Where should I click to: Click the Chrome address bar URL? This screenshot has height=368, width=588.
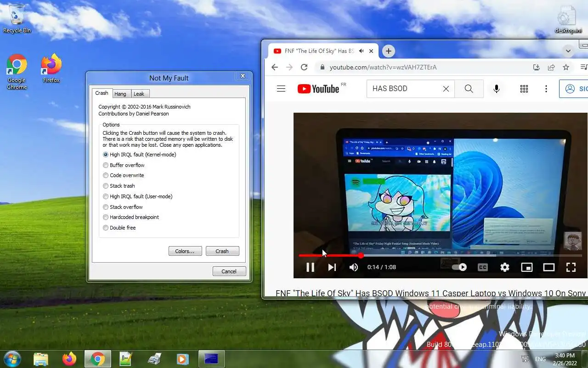(383, 67)
